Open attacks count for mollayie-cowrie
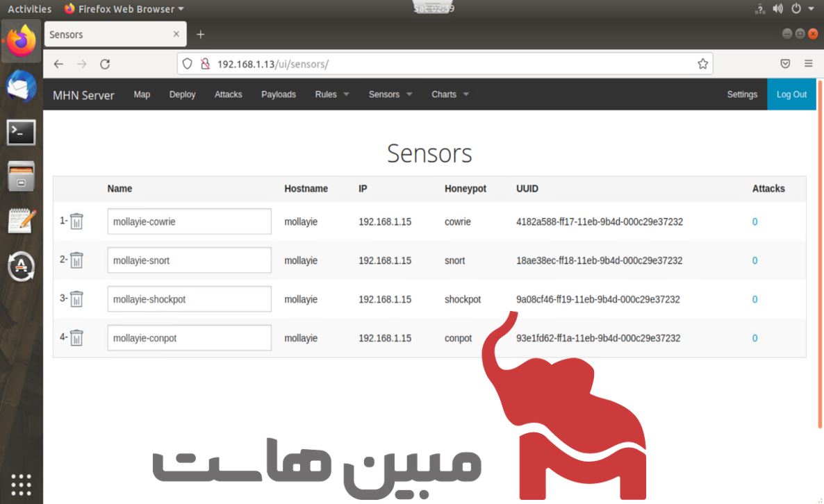Screen dimensions: 824x504 [755, 221]
